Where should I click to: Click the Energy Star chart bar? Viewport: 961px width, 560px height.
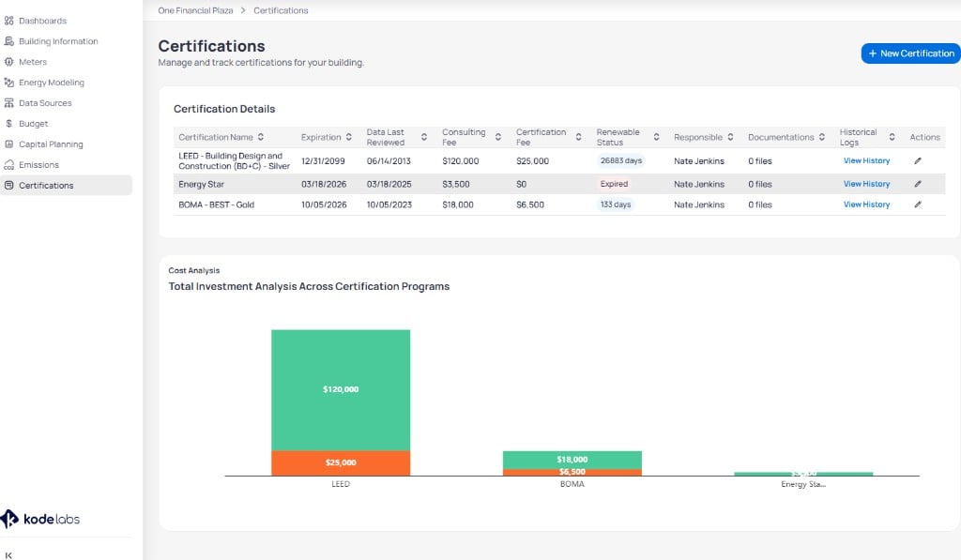pos(803,474)
